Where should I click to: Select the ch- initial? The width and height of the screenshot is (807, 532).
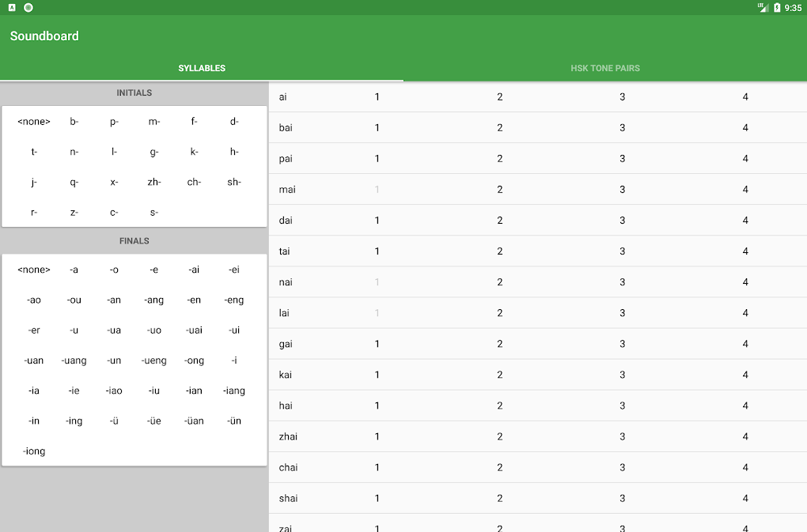194,182
